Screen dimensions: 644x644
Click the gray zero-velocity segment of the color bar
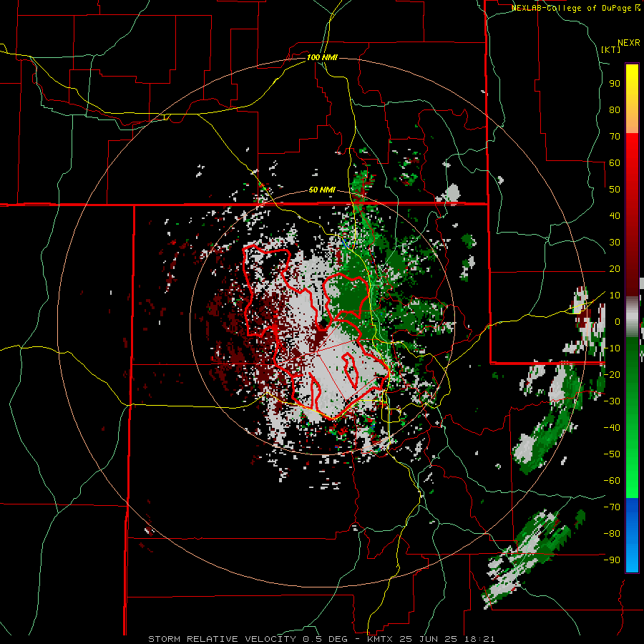coord(632,317)
